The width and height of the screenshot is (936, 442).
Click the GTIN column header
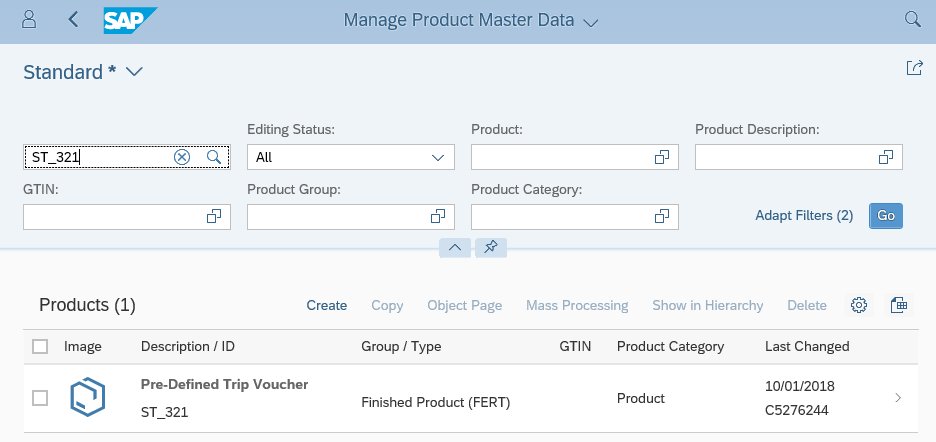[575, 346]
